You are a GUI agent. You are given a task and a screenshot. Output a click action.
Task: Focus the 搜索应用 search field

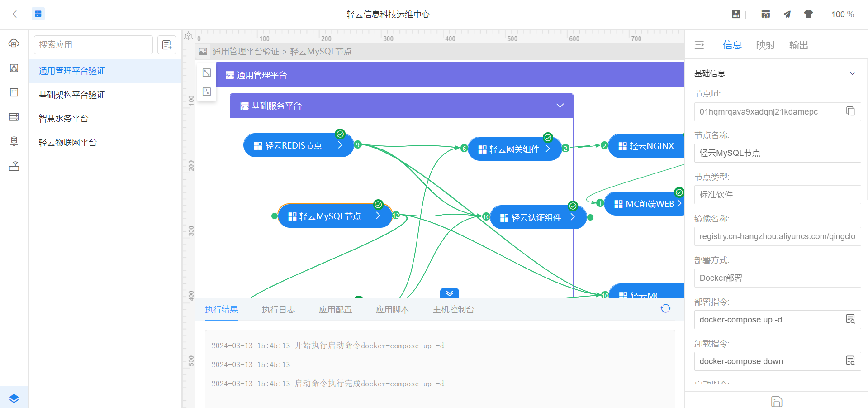click(93, 45)
